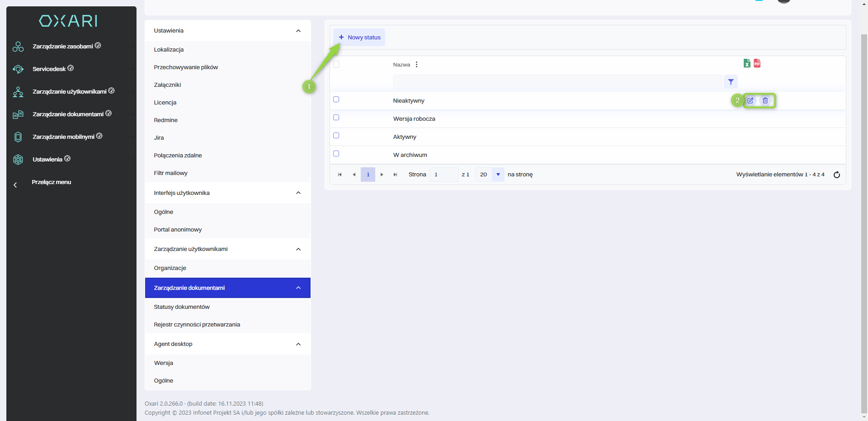Click the Nowy status button
Viewport: 868px width, 421px height.
360,38
